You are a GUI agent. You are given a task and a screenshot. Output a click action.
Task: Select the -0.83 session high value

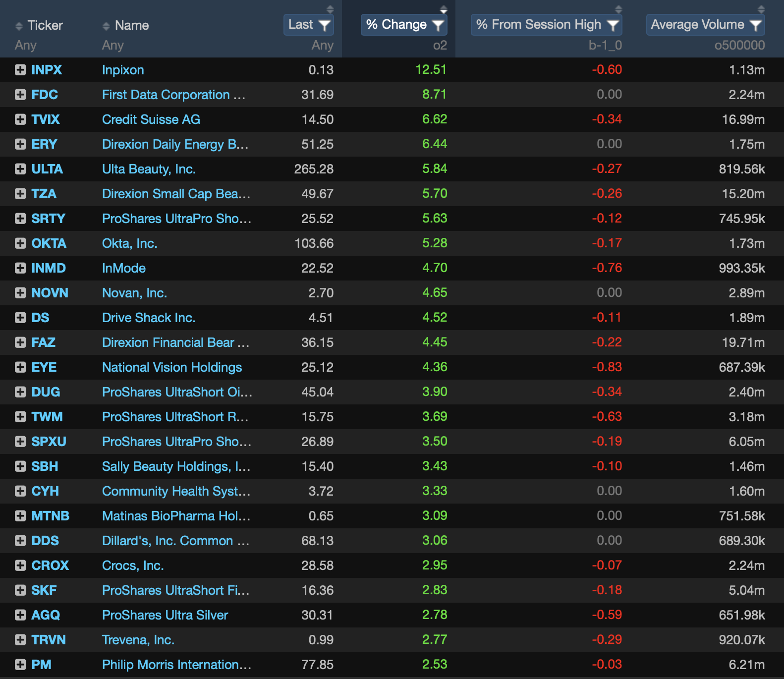tap(607, 367)
